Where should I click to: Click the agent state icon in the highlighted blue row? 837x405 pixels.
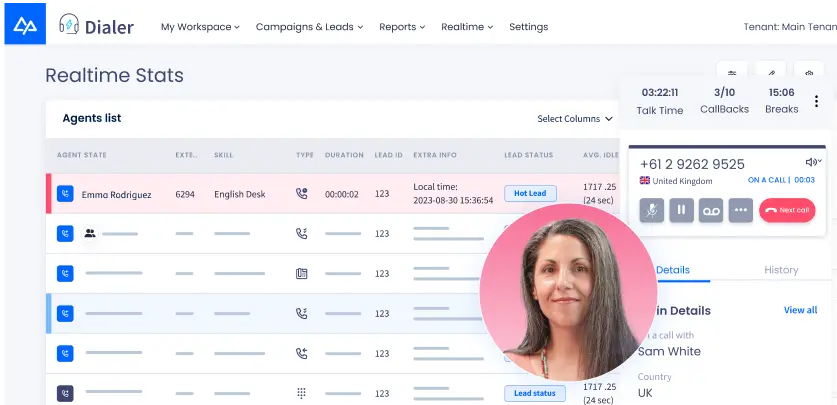pos(65,313)
